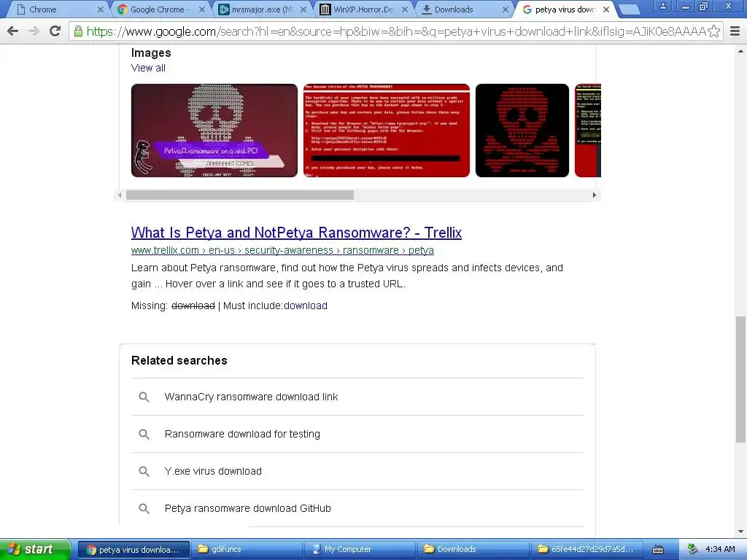Click magnifier icon beside WannaCry suggestion
This screenshot has height=560, width=747.
click(x=144, y=397)
